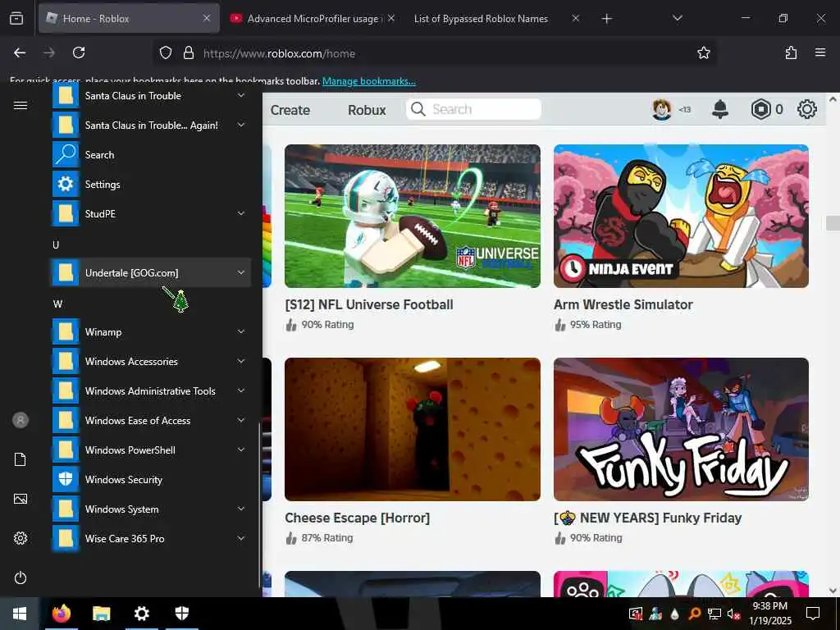Click the Windows Start button

tap(20, 614)
